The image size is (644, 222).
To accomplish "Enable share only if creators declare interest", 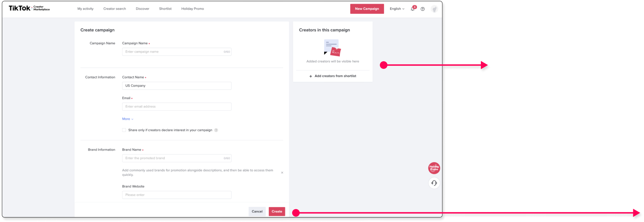I will click(124, 130).
